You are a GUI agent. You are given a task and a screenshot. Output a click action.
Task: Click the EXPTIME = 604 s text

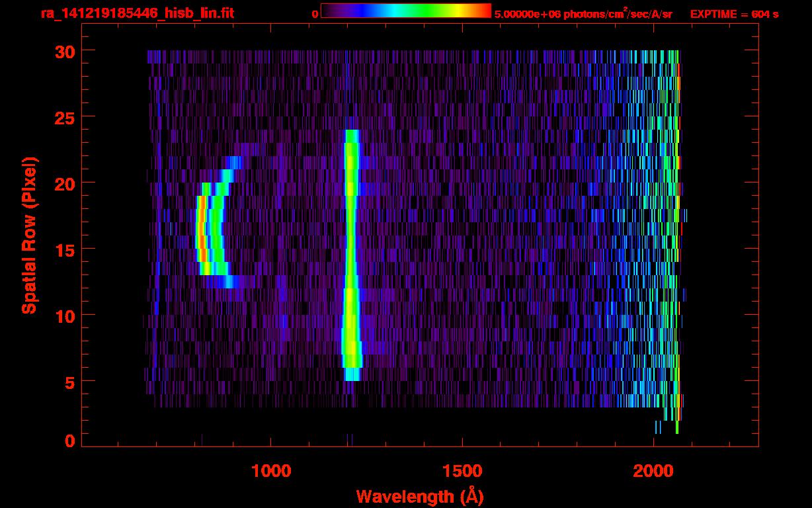(734, 14)
